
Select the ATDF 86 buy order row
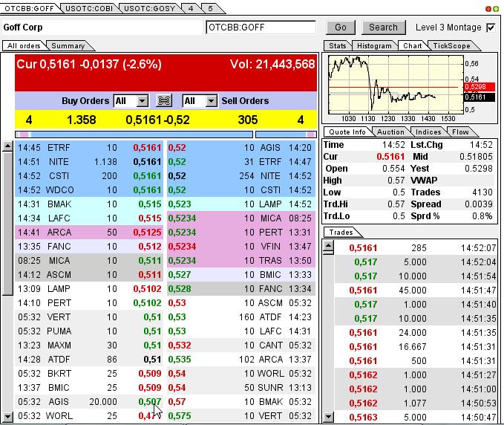pos(89,359)
